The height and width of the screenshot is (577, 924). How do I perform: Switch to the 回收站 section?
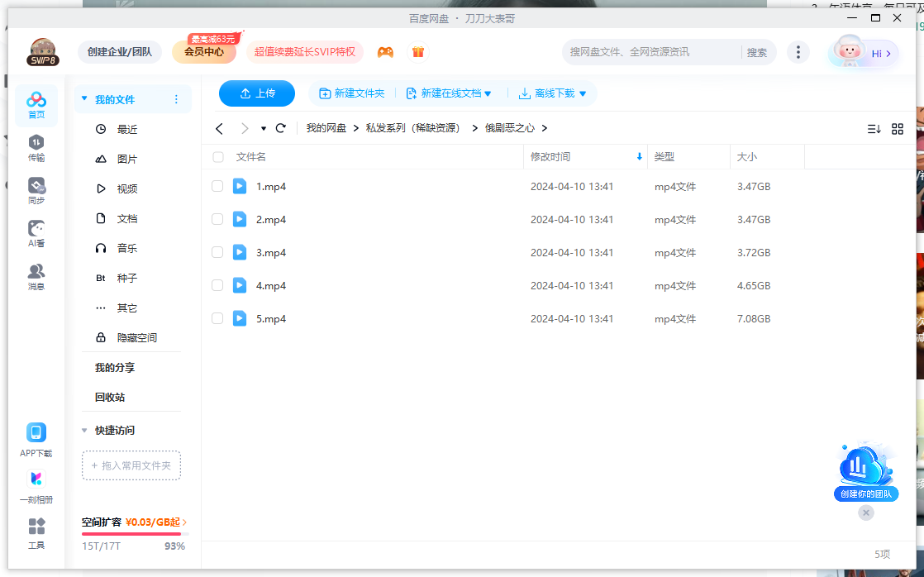pyautogui.click(x=109, y=397)
